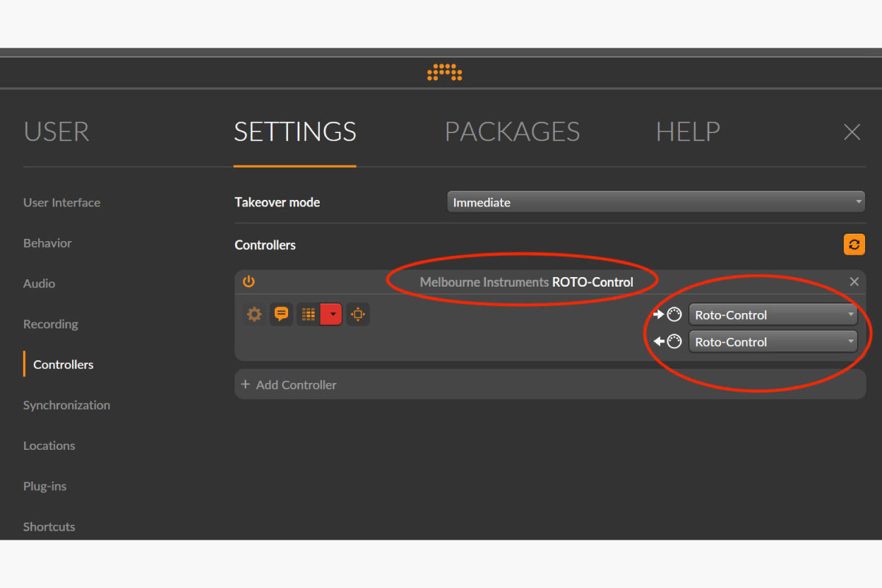Open Locations settings section

pos(49,445)
